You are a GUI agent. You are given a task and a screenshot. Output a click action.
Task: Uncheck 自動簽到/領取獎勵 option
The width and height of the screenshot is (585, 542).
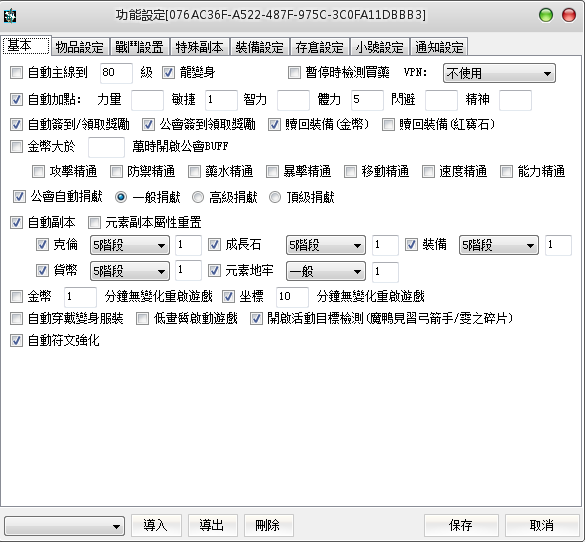pos(16,125)
